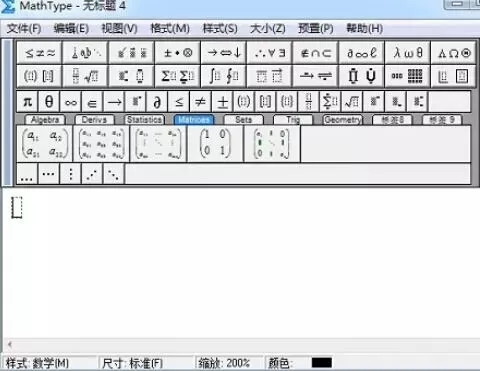
Task: Open the lowercase Greek letters palette (λωθ)
Action: [x=407, y=53]
